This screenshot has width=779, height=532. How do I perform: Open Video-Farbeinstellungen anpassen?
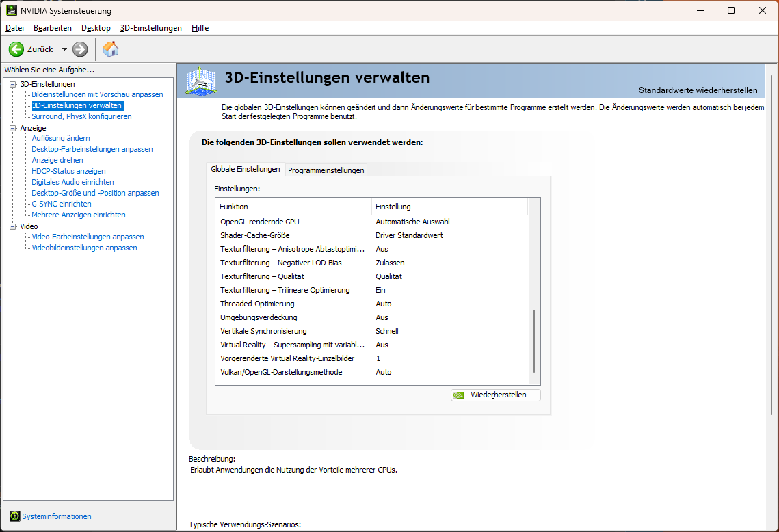click(88, 237)
